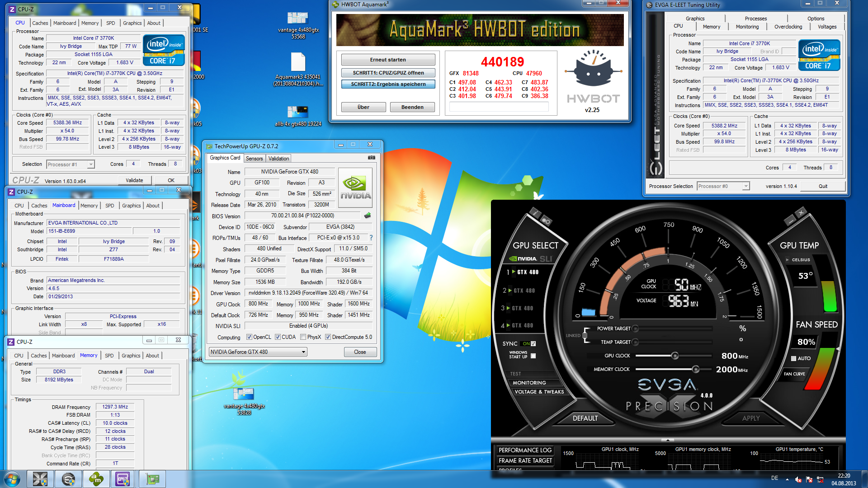Open VOLTAGE & TWEAKS in Precision X
The height and width of the screenshot is (488, 868).
point(539,392)
